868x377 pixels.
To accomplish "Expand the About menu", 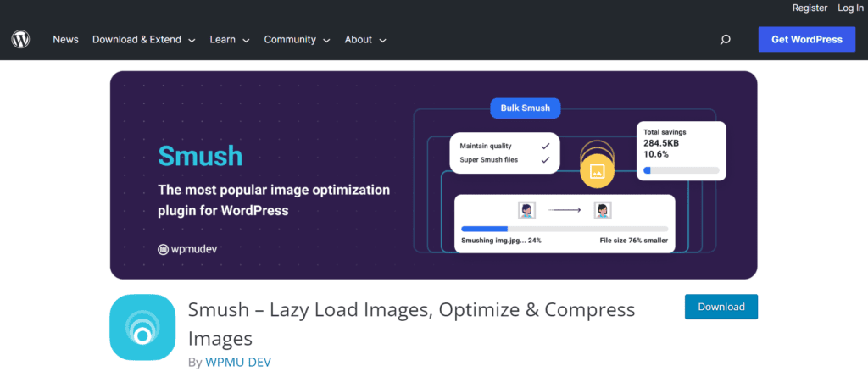I will [x=365, y=39].
